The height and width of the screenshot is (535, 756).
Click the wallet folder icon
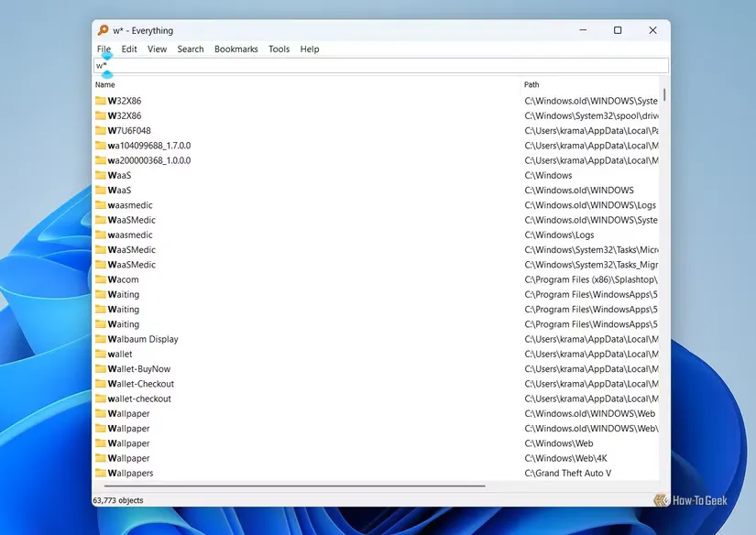(102, 354)
